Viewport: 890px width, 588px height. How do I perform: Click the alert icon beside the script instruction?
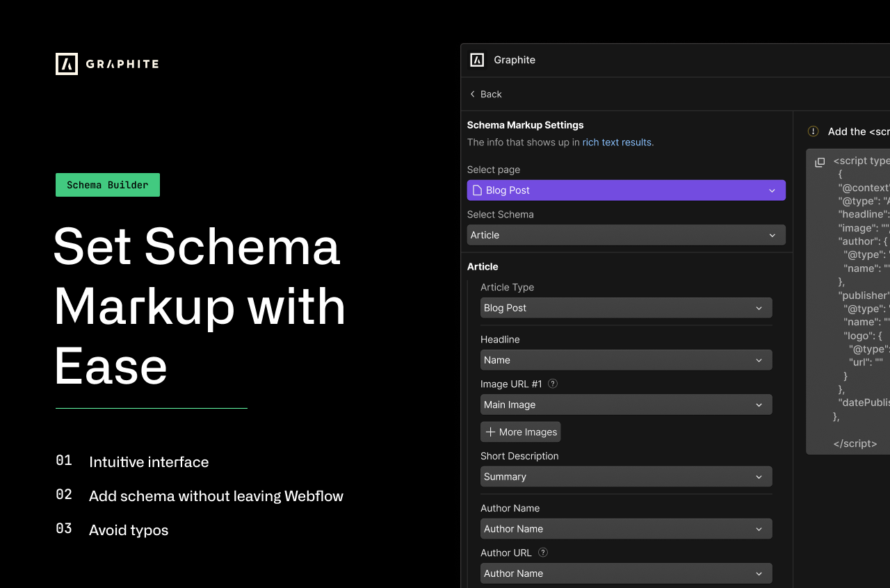coord(813,131)
